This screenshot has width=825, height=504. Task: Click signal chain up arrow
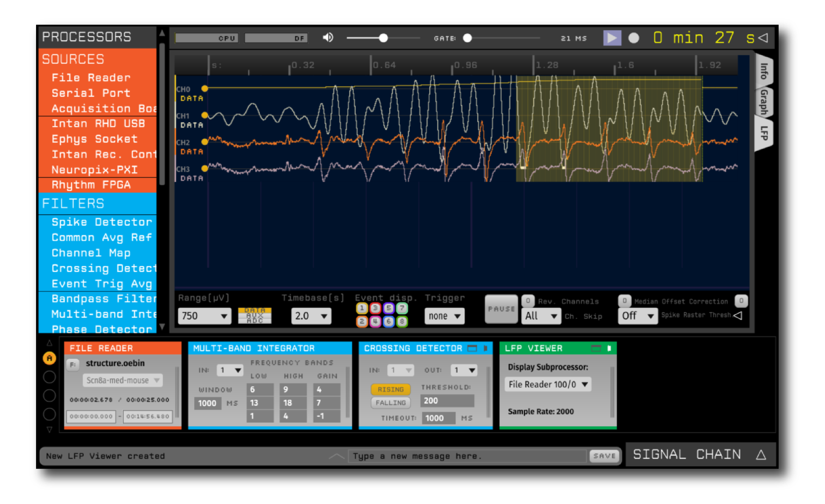click(49, 343)
